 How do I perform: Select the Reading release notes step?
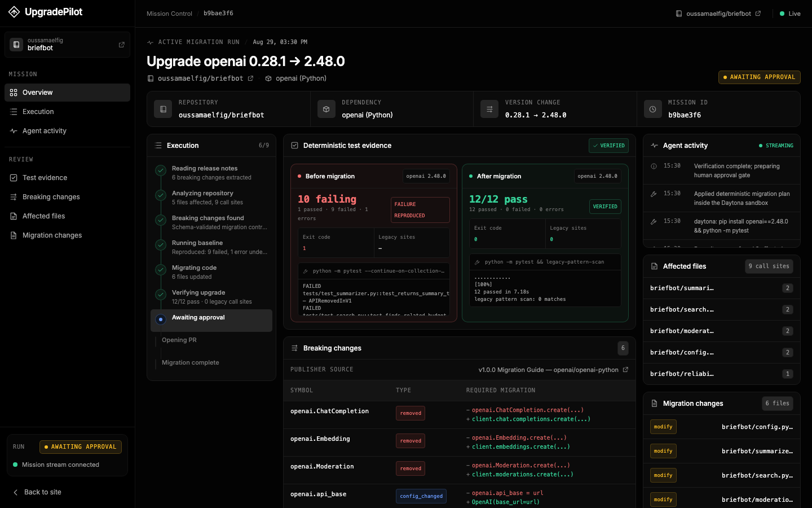coord(211,173)
